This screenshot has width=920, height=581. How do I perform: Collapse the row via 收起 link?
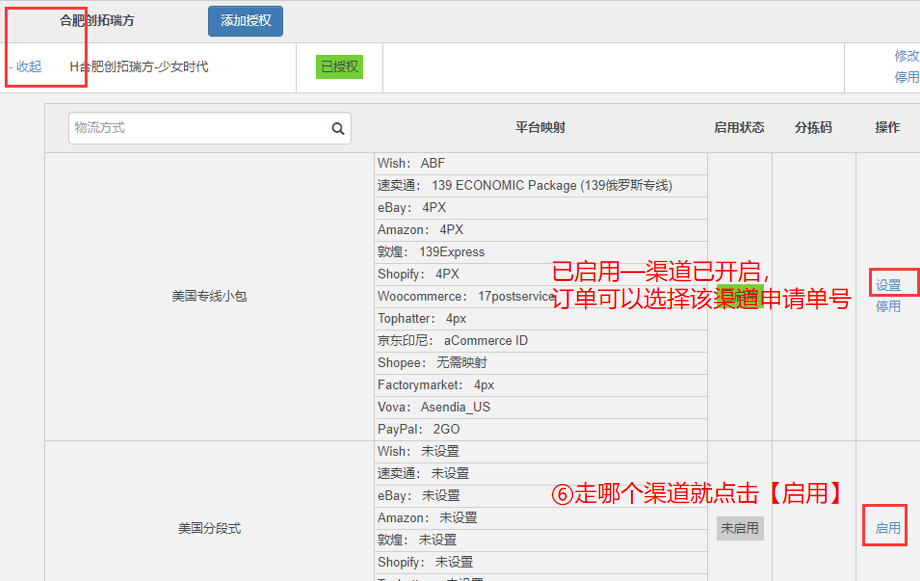pos(28,66)
